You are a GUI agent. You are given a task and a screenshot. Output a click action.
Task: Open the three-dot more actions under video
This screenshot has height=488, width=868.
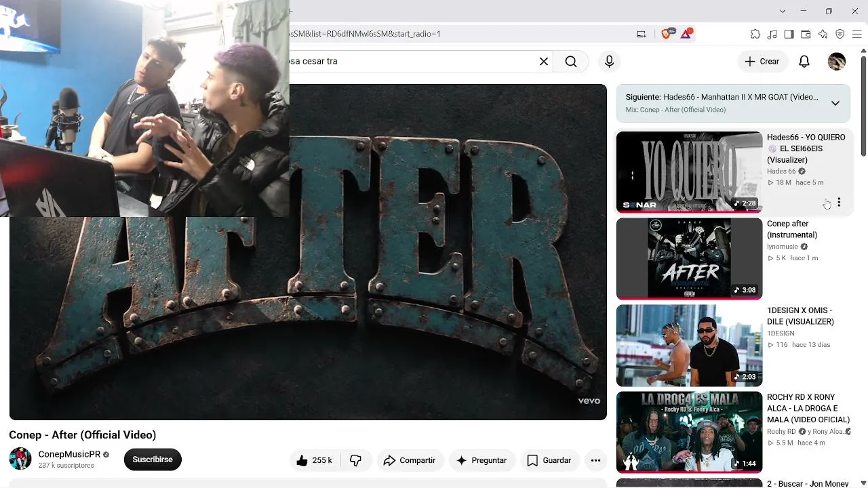[x=595, y=460]
